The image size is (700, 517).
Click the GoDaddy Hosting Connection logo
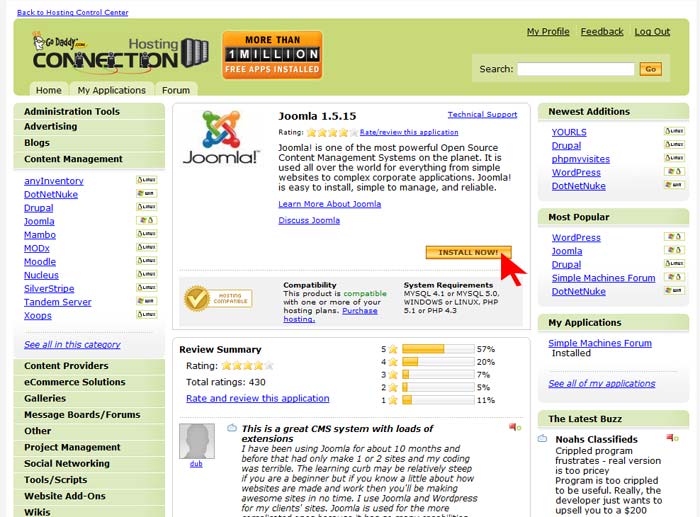[120, 55]
